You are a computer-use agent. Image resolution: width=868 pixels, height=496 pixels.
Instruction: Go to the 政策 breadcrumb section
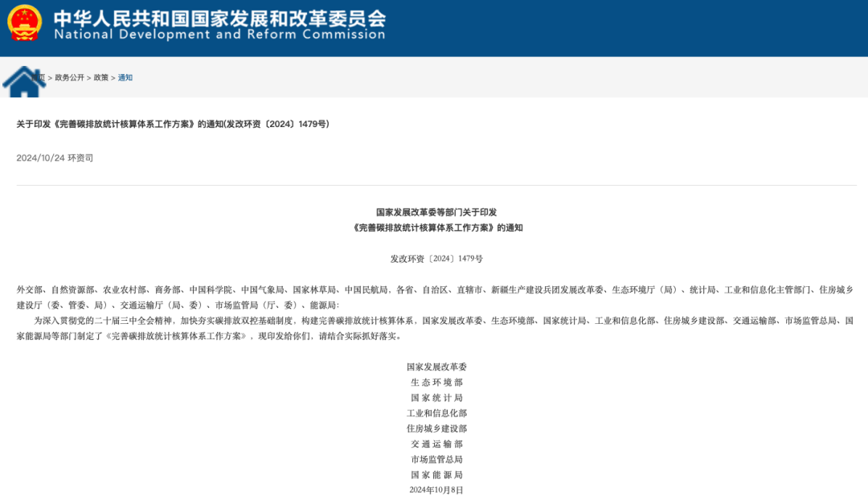(100, 78)
